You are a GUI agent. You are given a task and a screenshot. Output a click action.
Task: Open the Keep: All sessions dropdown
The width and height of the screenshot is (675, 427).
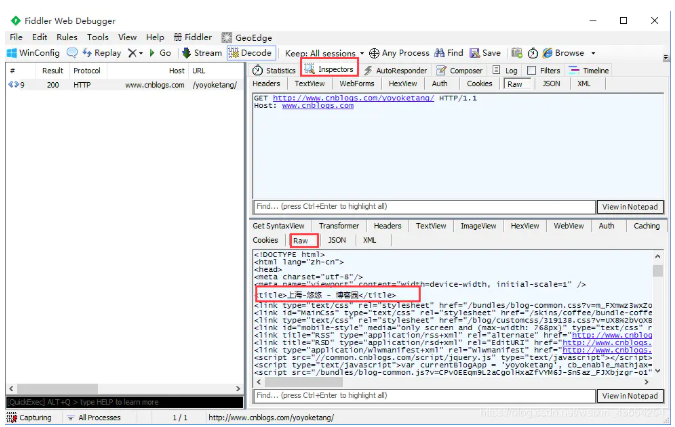tap(324, 53)
